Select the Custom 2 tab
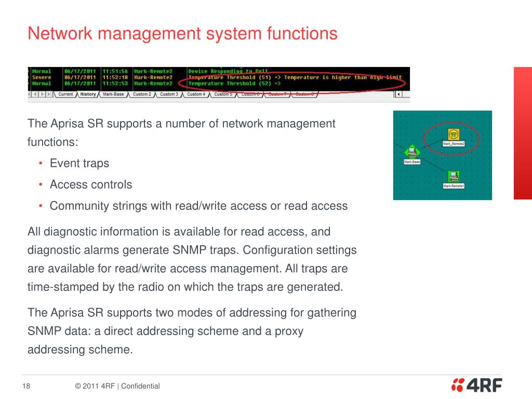The height and width of the screenshot is (399, 532). pos(142,95)
